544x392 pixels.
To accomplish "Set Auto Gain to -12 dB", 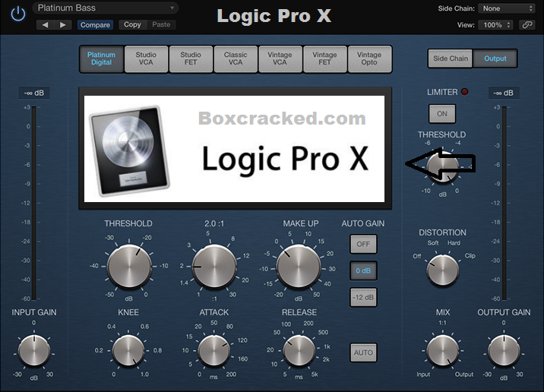I will point(363,297).
